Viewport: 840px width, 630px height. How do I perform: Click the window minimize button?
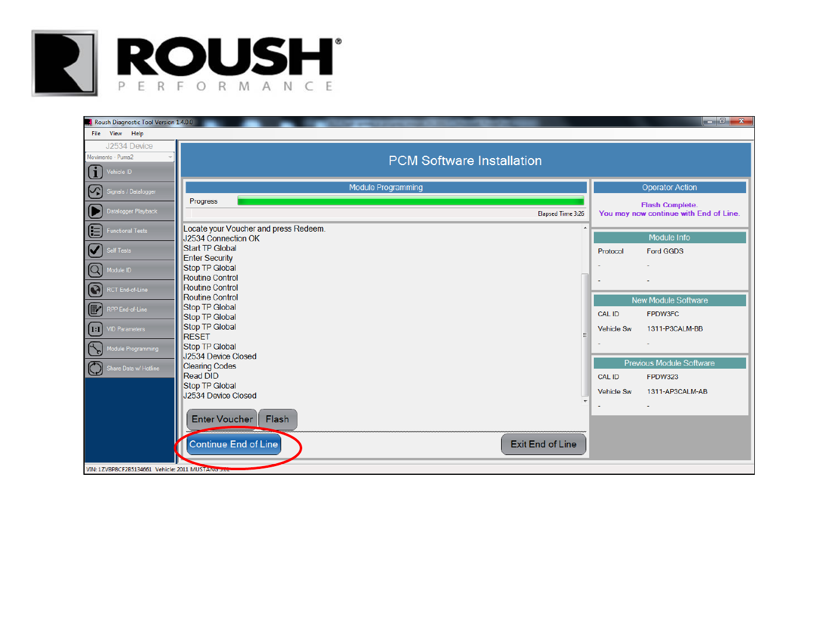[709, 121]
